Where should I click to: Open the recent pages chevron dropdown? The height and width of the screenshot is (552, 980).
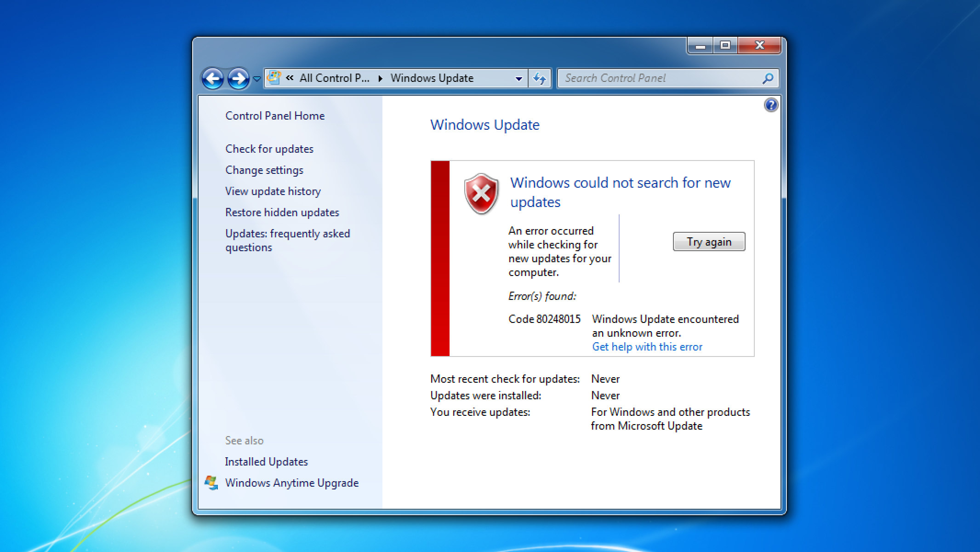click(x=256, y=79)
